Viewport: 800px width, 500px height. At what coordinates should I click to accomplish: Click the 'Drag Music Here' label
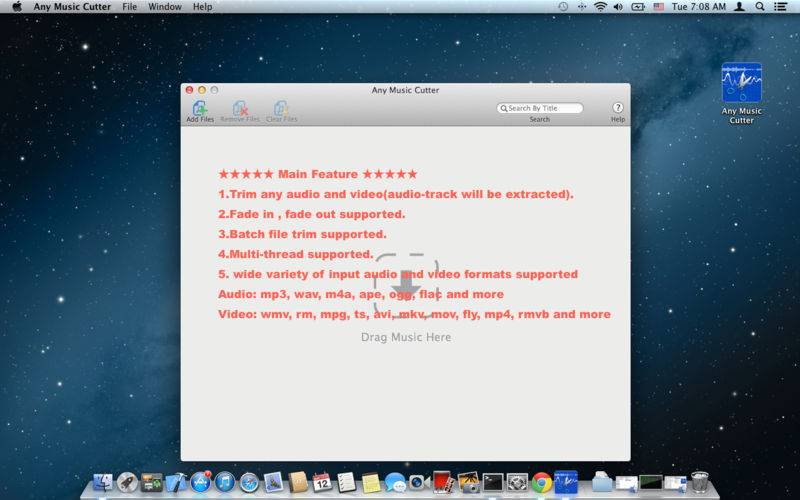406,337
